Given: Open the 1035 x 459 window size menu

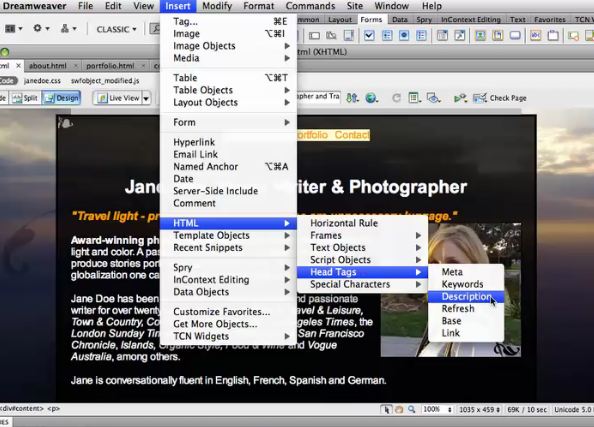Looking at the screenshot, I should point(480,410).
